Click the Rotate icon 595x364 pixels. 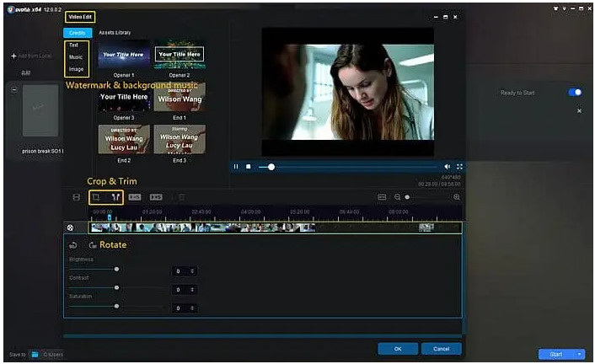click(x=92, y=245)
